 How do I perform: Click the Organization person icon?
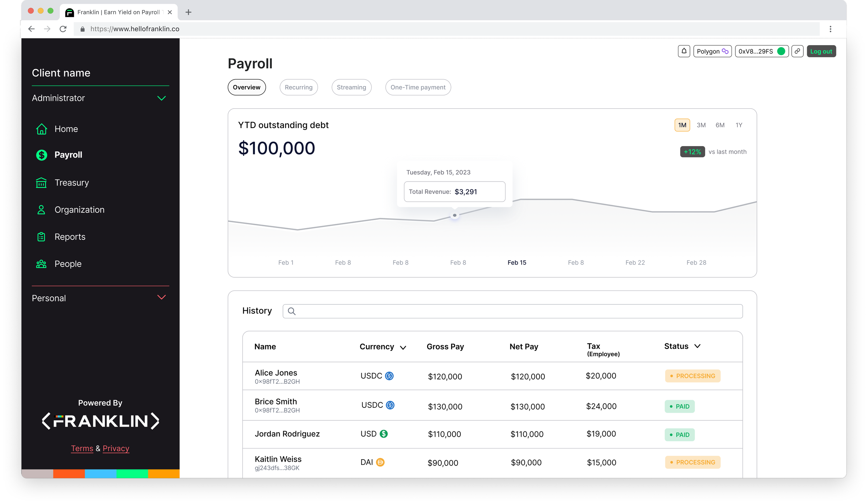41,210
